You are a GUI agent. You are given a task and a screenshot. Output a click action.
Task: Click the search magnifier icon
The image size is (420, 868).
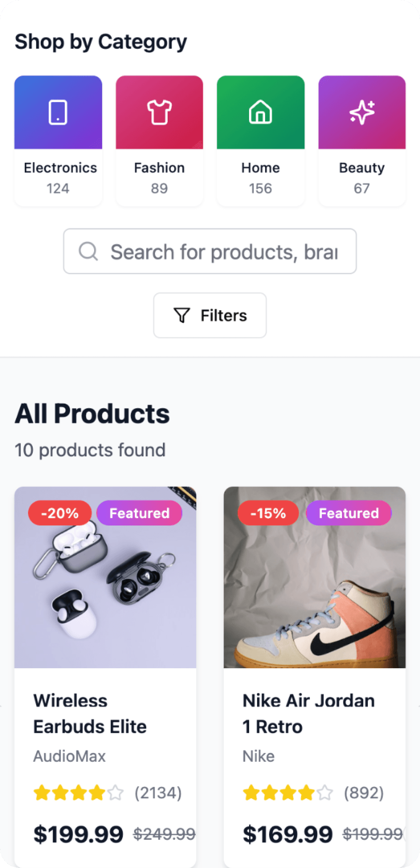point(88,251)
